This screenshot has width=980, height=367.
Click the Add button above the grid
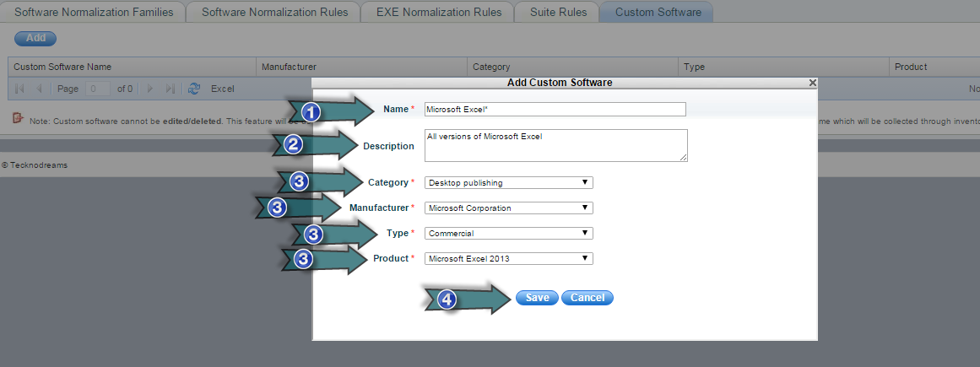tap(35, 38)
